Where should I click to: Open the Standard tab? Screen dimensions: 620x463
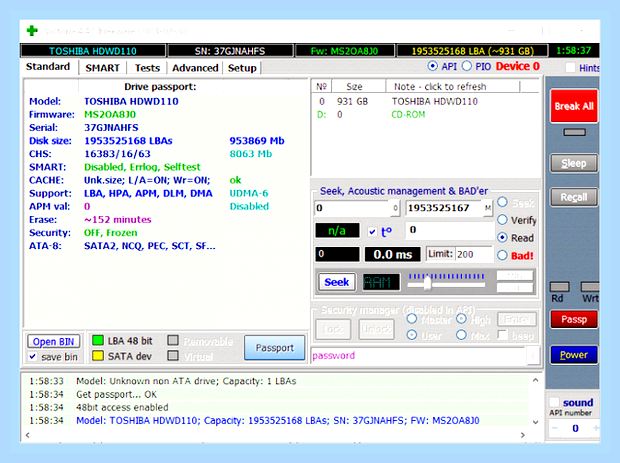pyautogui.click(x=48, y=67)
